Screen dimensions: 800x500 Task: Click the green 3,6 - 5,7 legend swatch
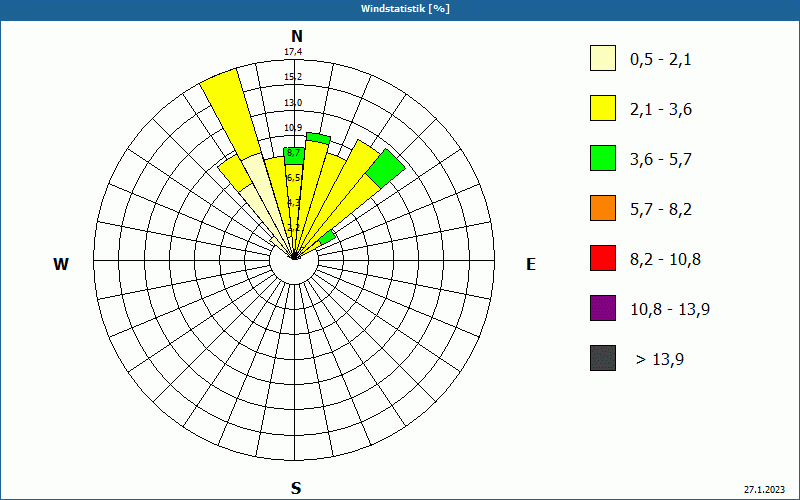pos(603,158)
